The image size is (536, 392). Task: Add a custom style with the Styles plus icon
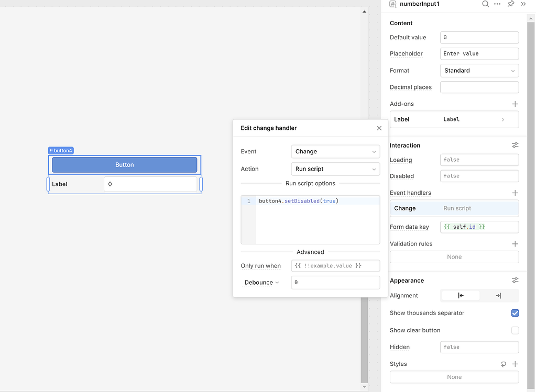pos(516,364)
